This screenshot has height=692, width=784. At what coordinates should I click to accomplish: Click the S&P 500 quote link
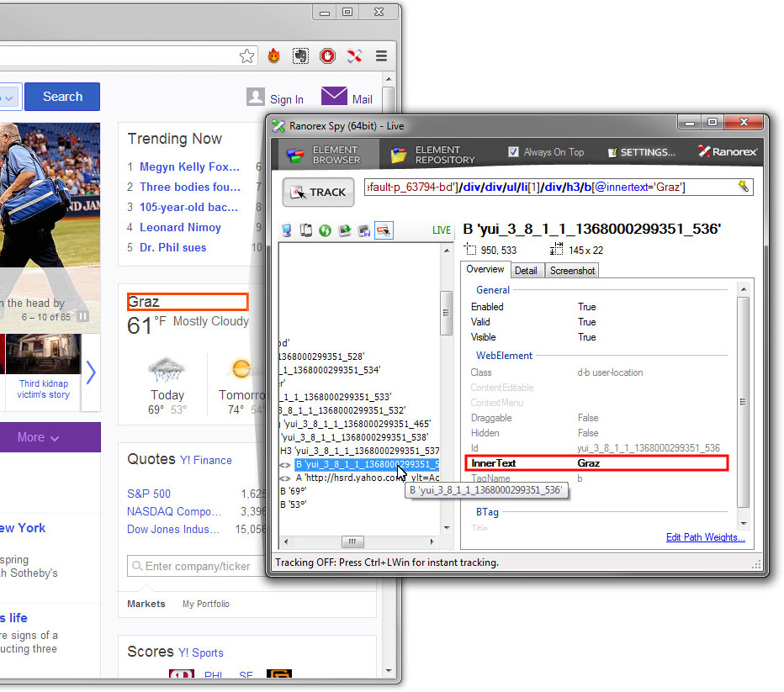(149, 494)
